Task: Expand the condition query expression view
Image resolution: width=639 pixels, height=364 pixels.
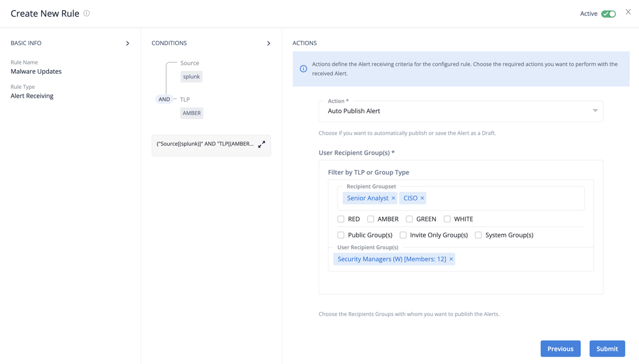Action: [x=262, y=144]
